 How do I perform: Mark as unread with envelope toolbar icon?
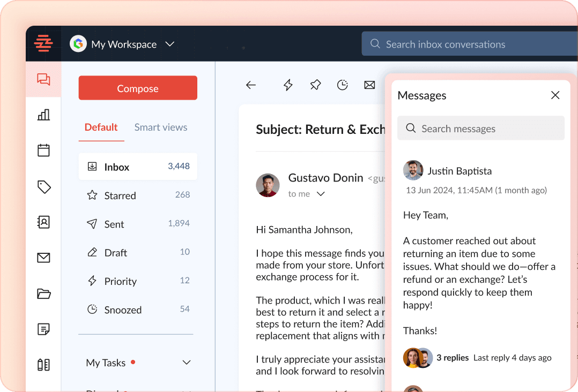point(369,85)
